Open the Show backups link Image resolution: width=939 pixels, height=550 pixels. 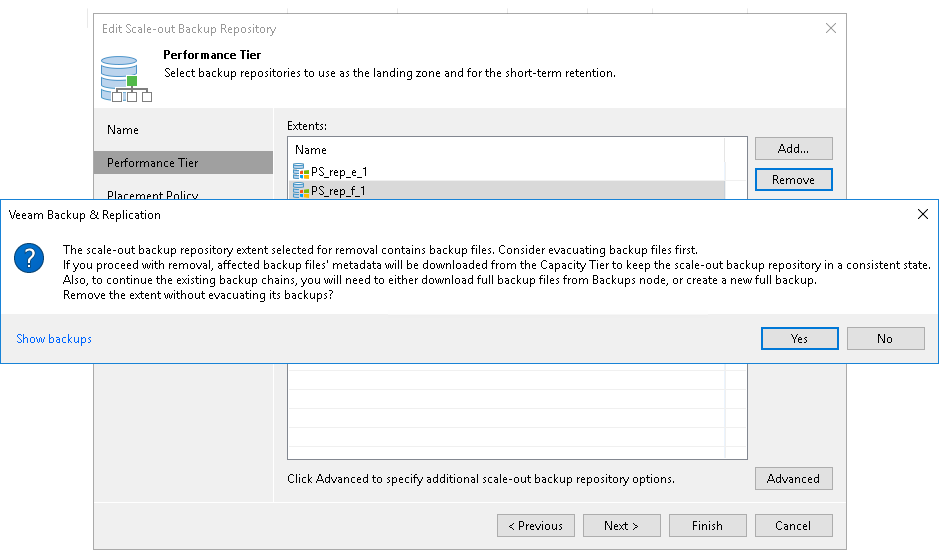point(54,339)
